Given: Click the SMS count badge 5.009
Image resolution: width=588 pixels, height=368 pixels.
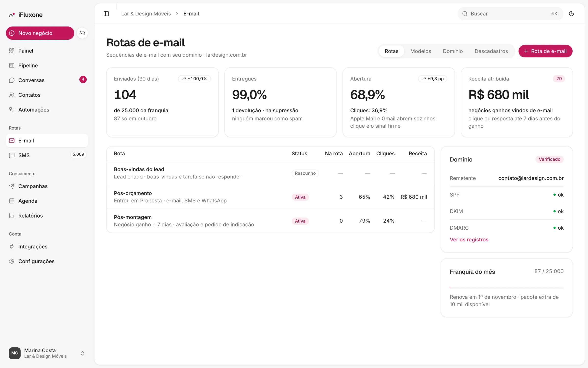Looking at the screenshot, I should coord(78,154).
